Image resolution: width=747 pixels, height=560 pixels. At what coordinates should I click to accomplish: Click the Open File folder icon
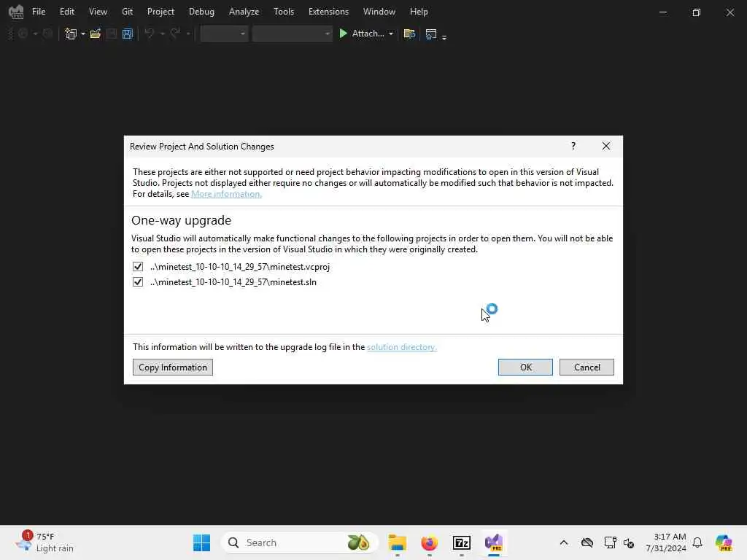[x=96, y=34]
